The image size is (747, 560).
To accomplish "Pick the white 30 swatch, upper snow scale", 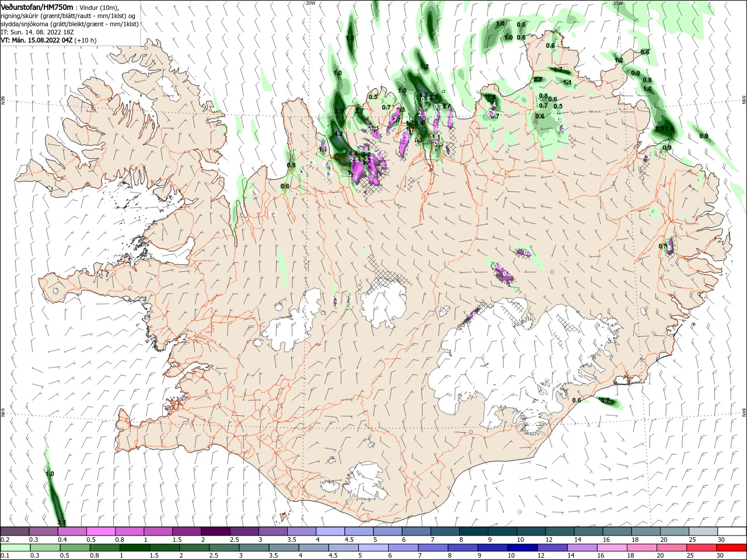I will [732, 531].
